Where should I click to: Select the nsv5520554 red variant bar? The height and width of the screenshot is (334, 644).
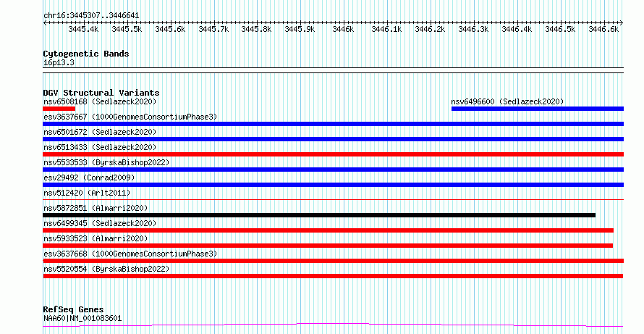click(x=333, y=276)
